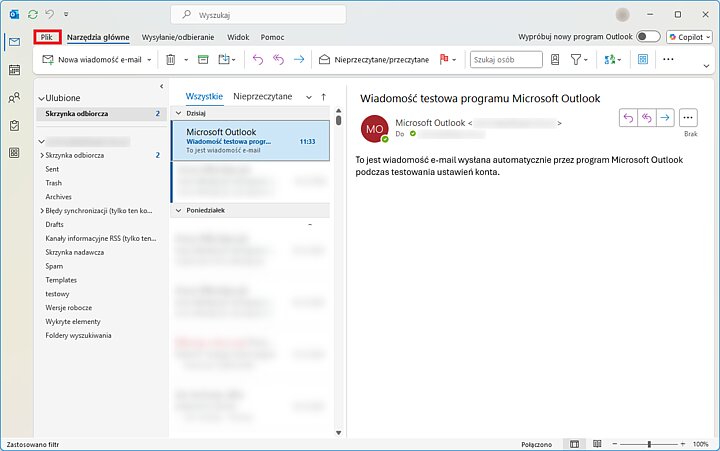Open the Mail view in sidebar
The image size is (720, 451).
14,42
